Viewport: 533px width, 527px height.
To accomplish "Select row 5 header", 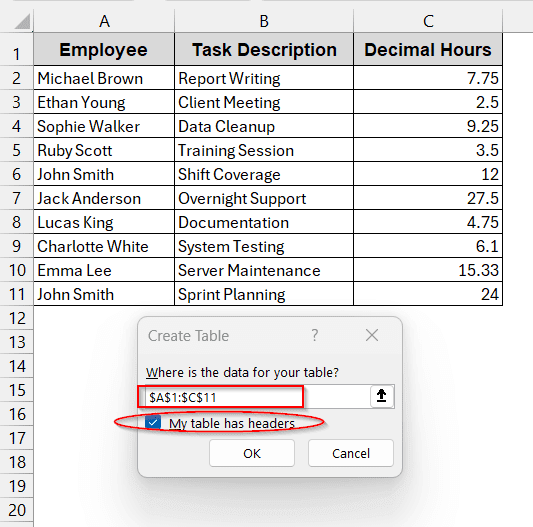I will [17, 150].
